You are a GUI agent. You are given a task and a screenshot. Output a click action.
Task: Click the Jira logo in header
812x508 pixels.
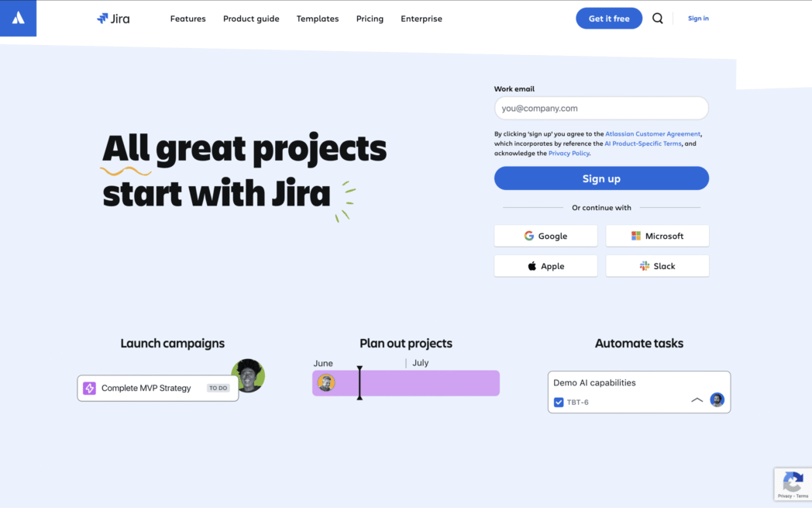[x=113, y=19]
